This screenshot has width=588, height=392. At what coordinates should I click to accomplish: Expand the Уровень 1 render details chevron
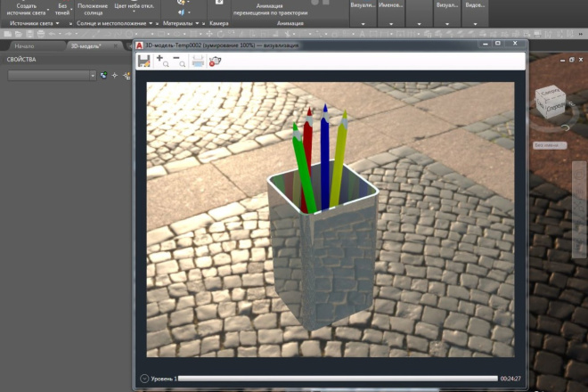click(144, 379)
